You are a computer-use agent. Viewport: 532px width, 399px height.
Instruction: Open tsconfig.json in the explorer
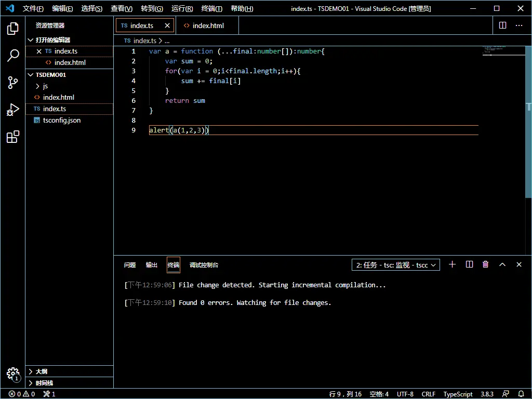[x=70, y=121]
